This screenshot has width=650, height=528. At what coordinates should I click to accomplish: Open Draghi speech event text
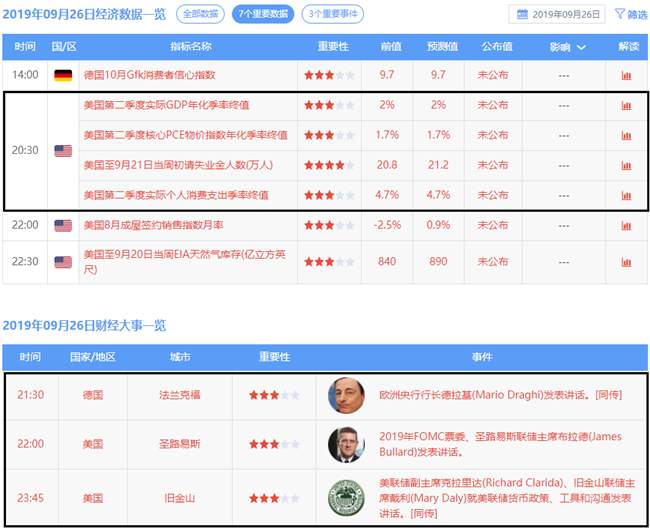point(500,395)
